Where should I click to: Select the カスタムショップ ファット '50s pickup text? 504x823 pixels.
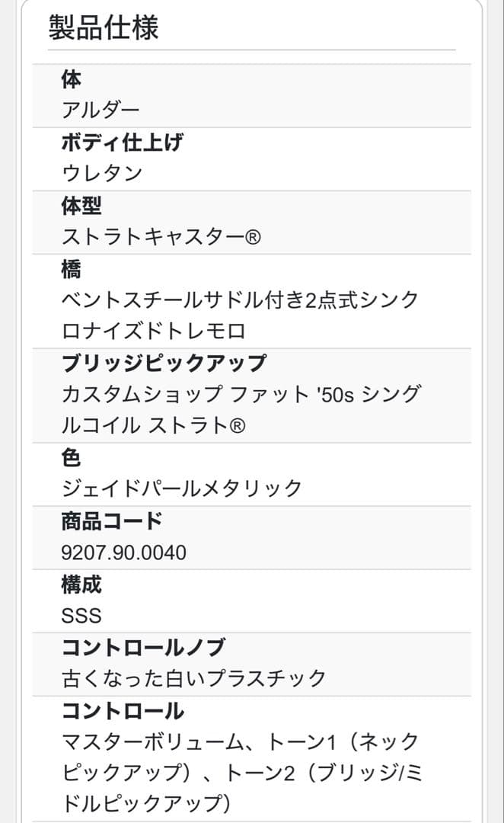click(x=240, y=410)
